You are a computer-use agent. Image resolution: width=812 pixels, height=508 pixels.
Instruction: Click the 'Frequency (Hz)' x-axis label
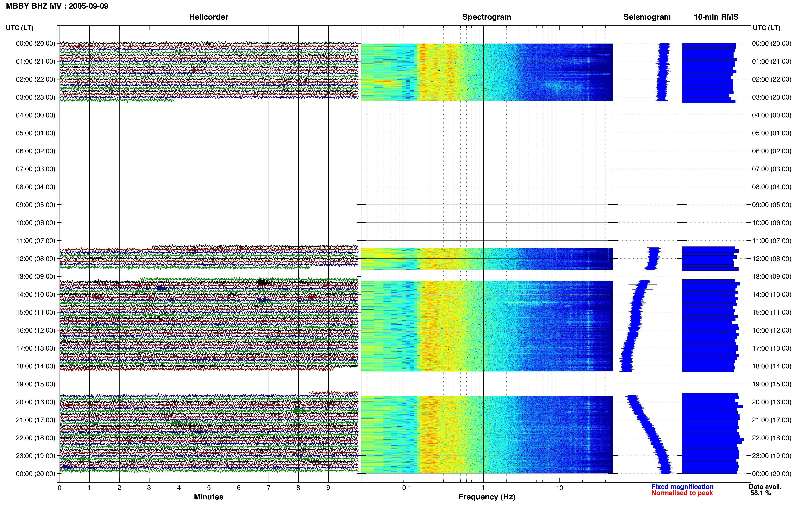[x=487, y=497]
